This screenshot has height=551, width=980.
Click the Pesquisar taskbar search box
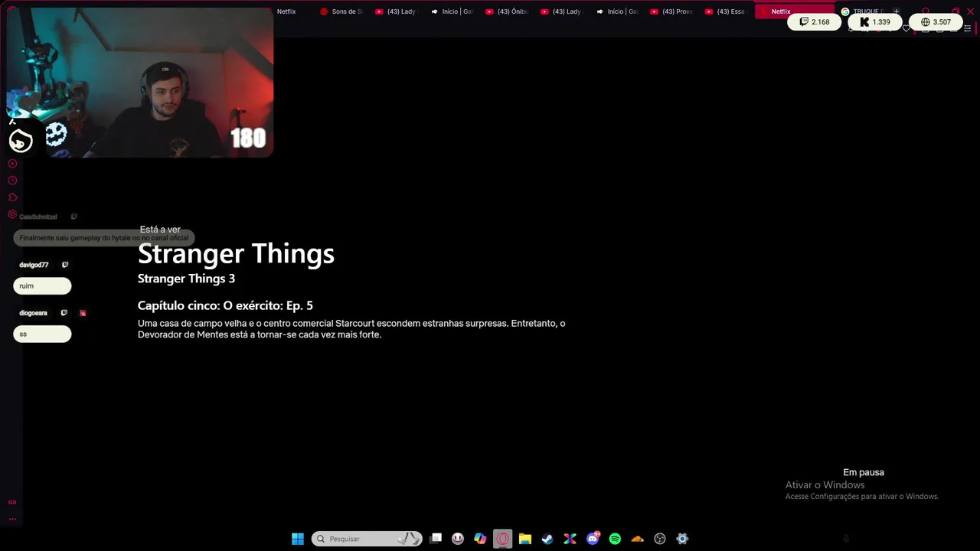pyautogui.click(x=367, y=539)
